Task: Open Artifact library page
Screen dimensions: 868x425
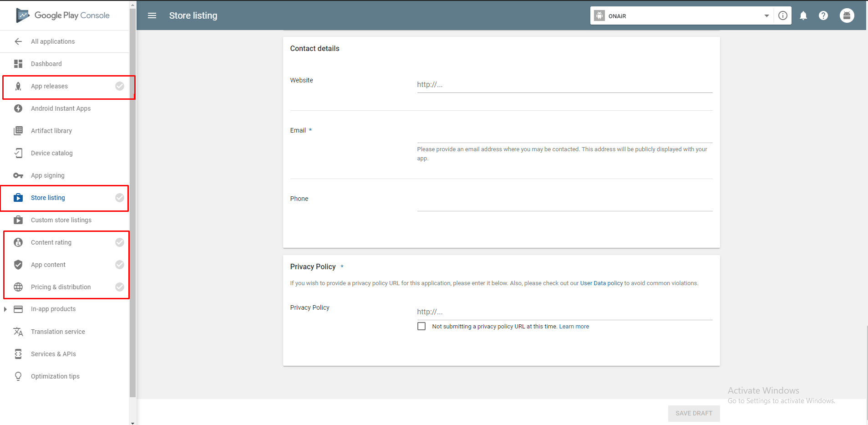Action: [51, 131]
